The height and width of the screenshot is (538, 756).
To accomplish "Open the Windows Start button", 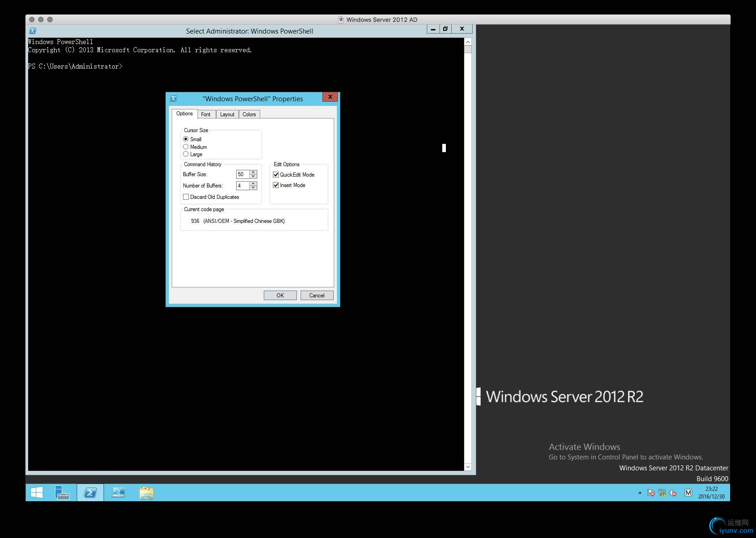I will 37,493.
